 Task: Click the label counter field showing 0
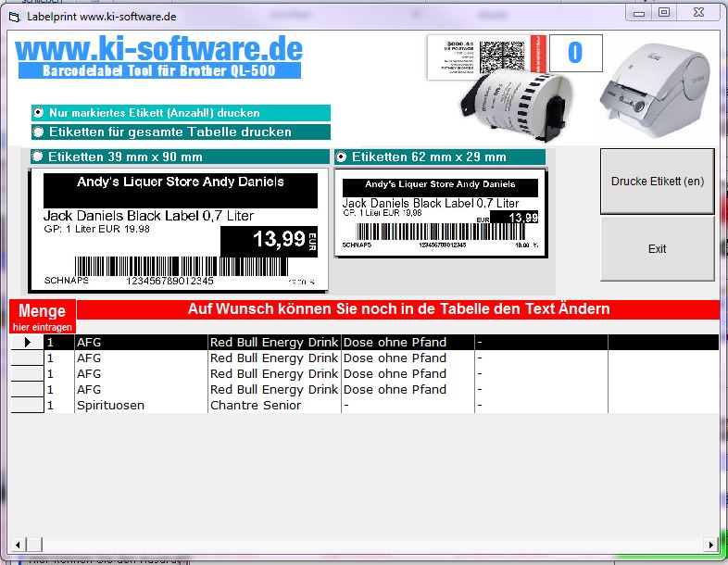coord(576,53)
